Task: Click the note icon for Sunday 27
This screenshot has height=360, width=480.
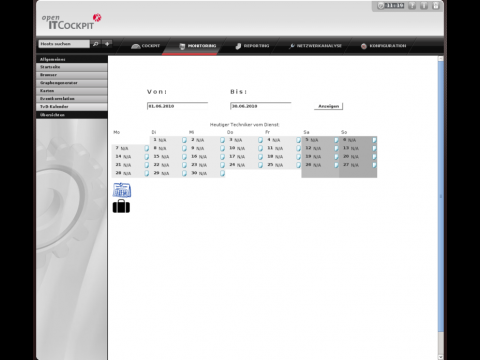Action: 374,165
